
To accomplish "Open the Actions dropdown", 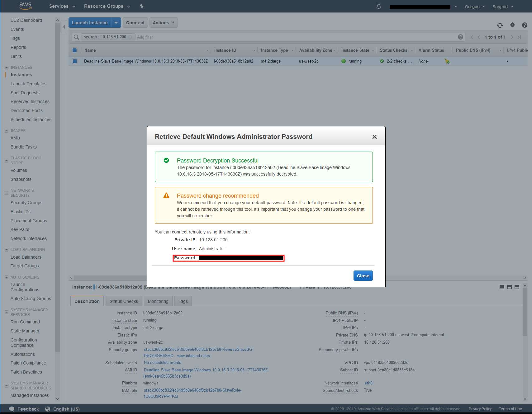I will [x=163, y=22].
